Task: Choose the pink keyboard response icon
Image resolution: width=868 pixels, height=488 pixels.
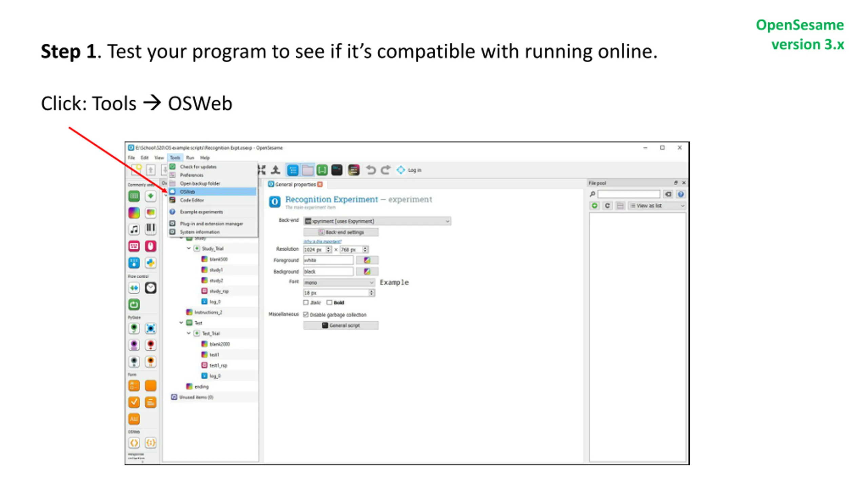Action: click(134, 246)
